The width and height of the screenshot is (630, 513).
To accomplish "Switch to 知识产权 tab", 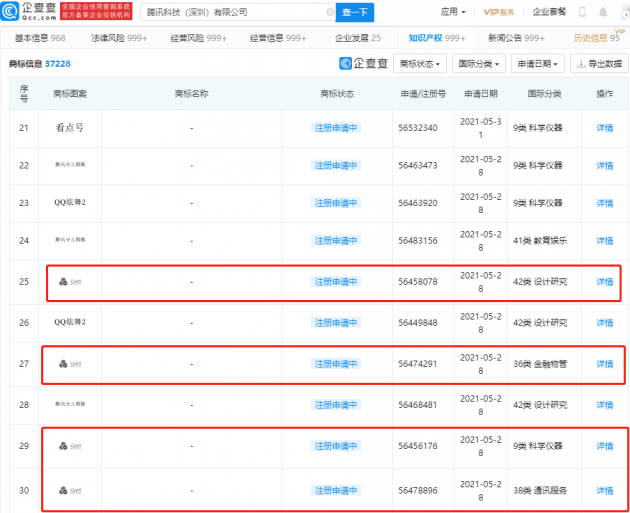I will pyautogui.click(x=437, y=38).
